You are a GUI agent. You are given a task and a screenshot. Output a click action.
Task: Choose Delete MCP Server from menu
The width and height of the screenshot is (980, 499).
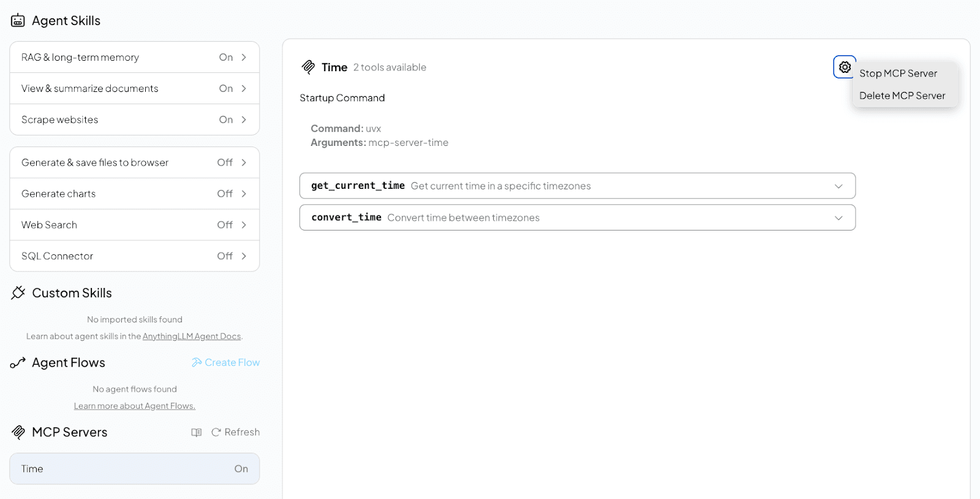902,96
